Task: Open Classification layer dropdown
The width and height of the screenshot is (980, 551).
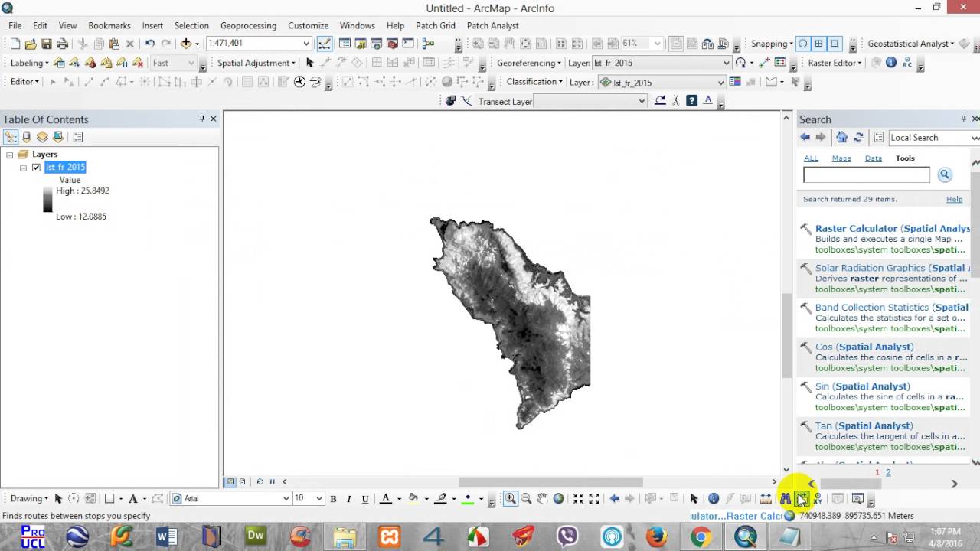Action: click(720, 82)
